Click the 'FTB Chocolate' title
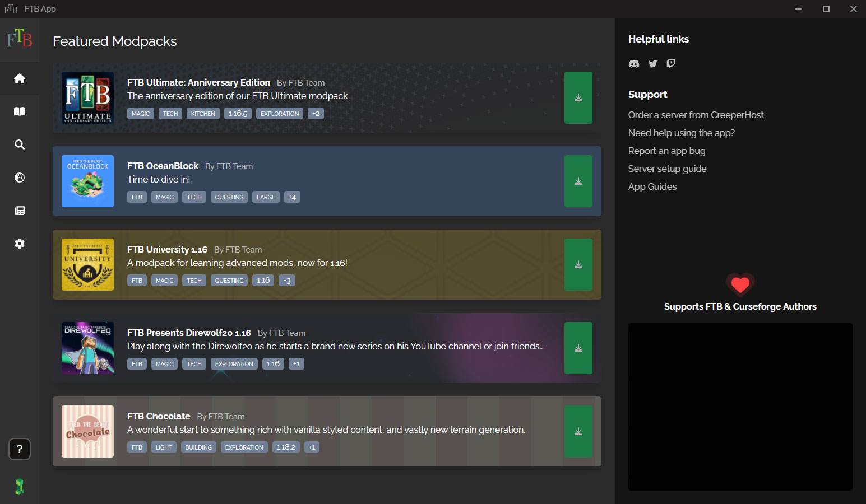Image resolution: width=866 pixels, height=504 pixels. [x=159, y=416]
